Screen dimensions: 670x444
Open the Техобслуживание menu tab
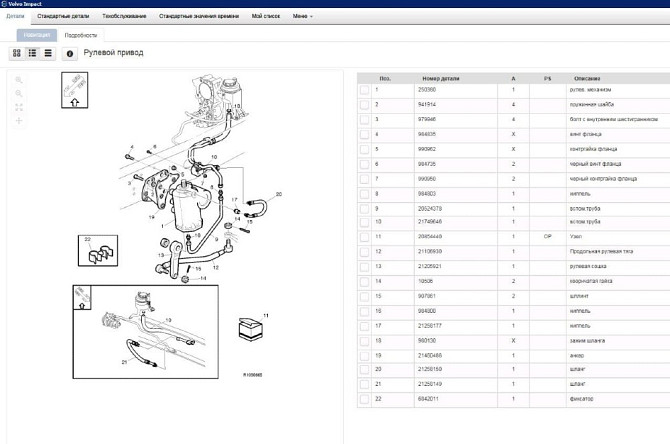tap(124, 17)
